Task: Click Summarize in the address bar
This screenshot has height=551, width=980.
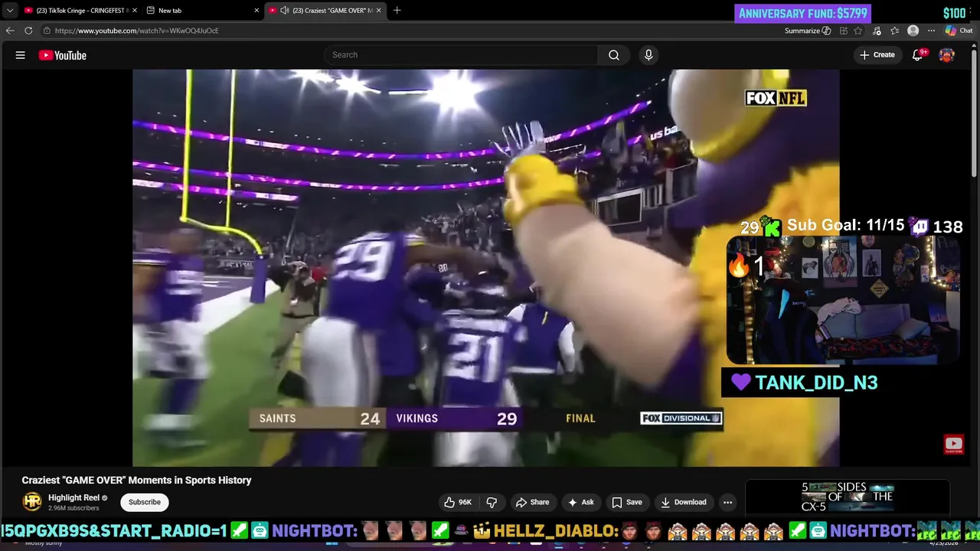Action: point(808,31)
